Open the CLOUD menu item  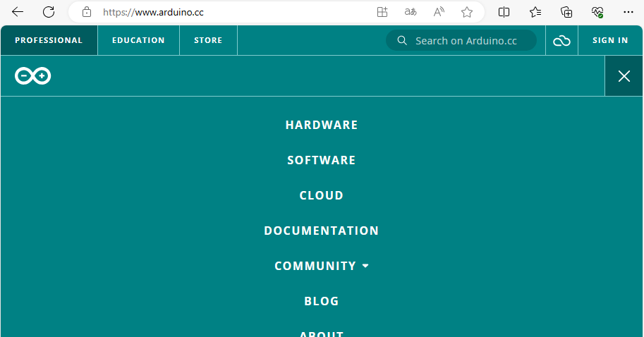coord(322,195)
